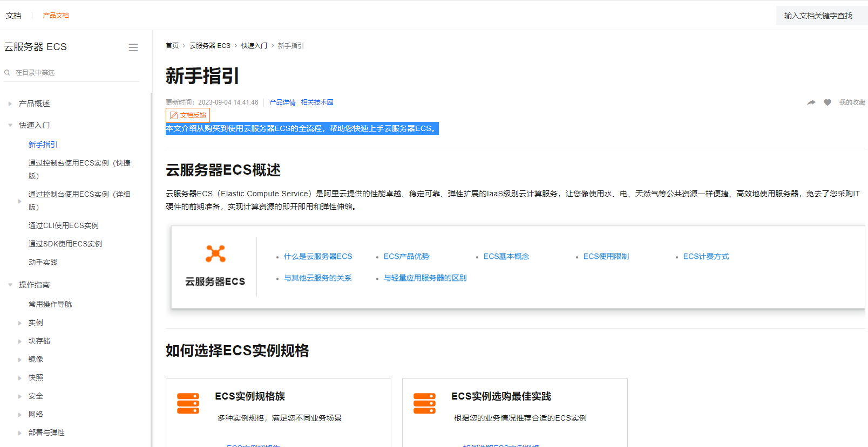Image resolution: width=868 pixels, height=447 pixels.
Task: Click the 文档反馈 edit icon
Action: pyautogui.click(x=174, y=115)
